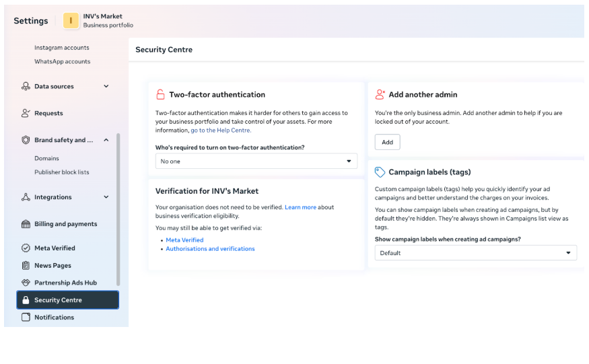Click the red padlock two-factor icon
The height and width of the screenshot is (364, 589).
(x=160, y=95)
